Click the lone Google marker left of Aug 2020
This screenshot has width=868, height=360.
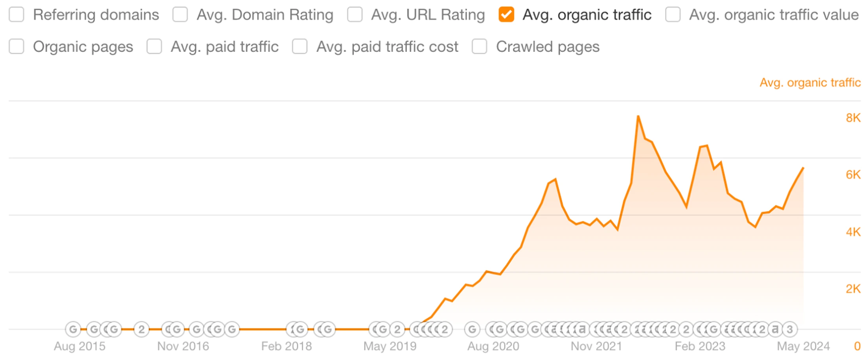click(x=473, y=329)
